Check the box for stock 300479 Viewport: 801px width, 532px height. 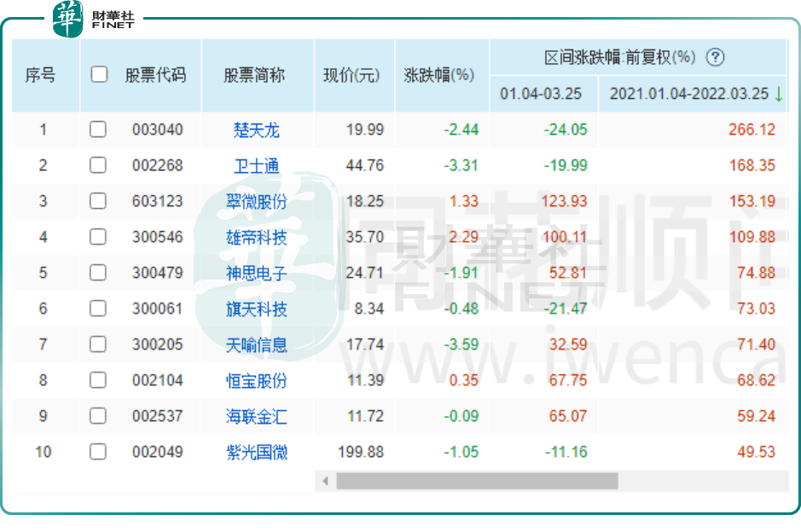tap(98, 272)
